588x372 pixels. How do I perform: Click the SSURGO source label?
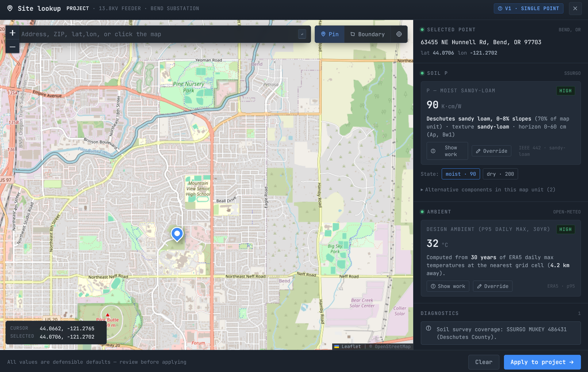[572, 73]
